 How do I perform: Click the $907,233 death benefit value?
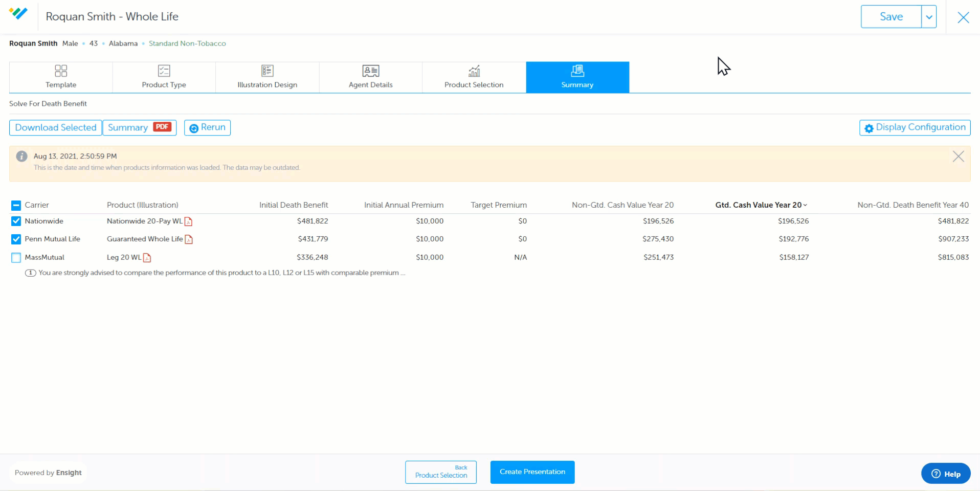coord(953,239)
